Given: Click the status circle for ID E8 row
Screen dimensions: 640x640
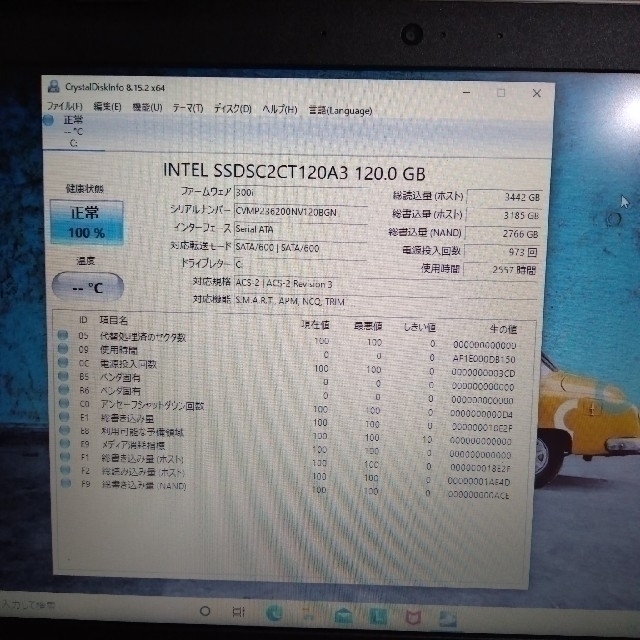Looking at the screenshot, I should (x=64, y=430).
